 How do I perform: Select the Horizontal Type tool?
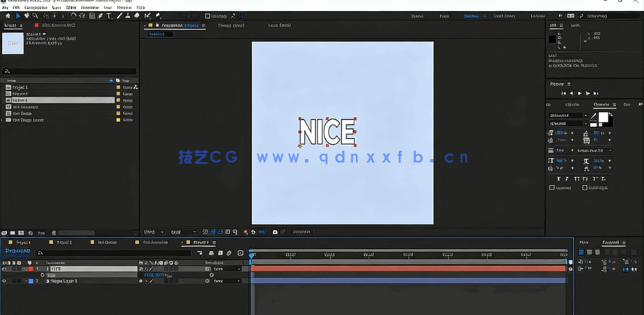click(x=109, y=16)
